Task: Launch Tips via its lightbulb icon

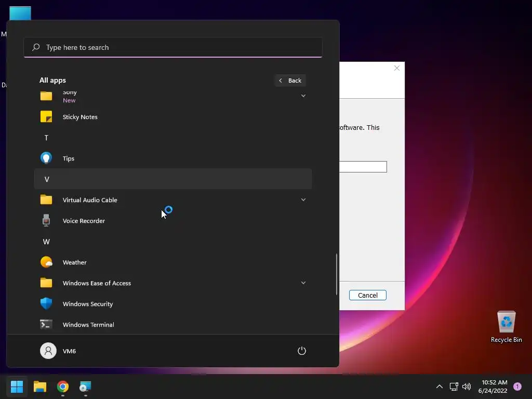Action: tap(46, 158)
